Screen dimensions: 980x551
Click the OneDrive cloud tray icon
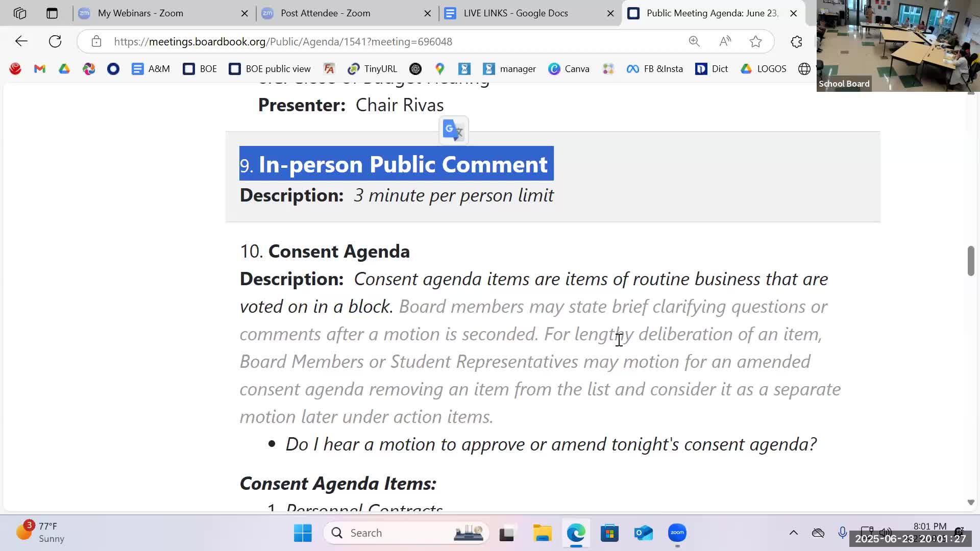(x=818, y=533)
